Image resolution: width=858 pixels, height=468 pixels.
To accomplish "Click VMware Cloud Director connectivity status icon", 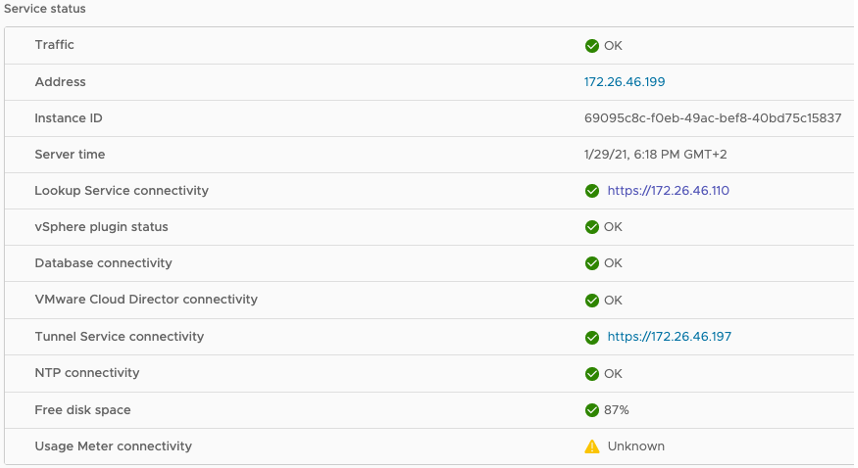I will (592, 300).
